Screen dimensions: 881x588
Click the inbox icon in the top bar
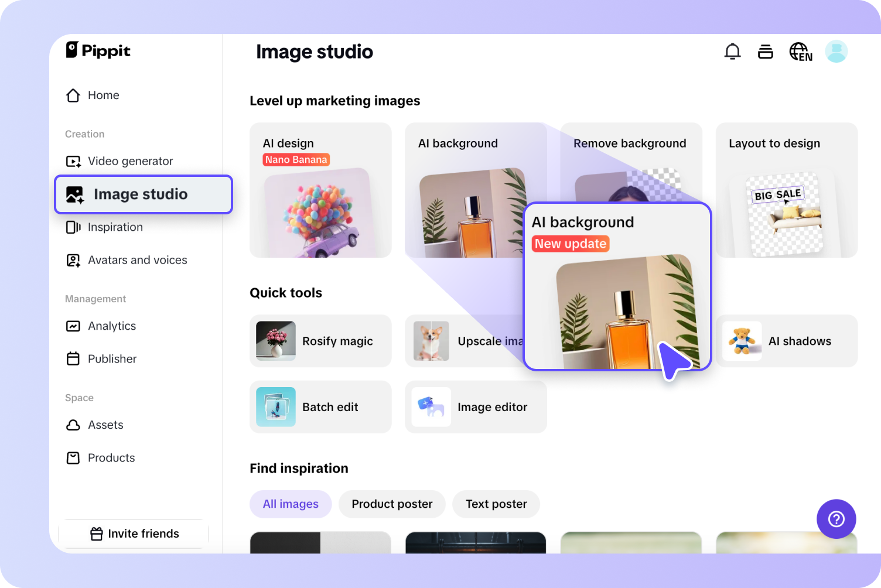766,52
